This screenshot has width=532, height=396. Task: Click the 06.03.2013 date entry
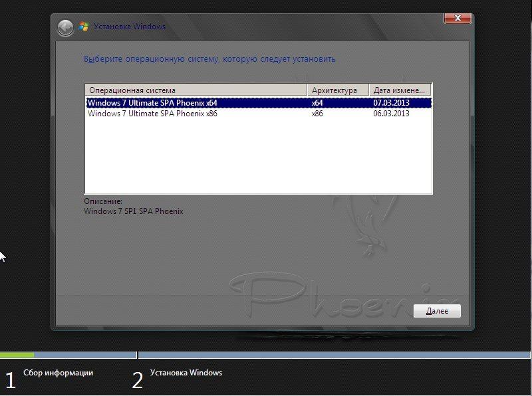tap(391, 114)
